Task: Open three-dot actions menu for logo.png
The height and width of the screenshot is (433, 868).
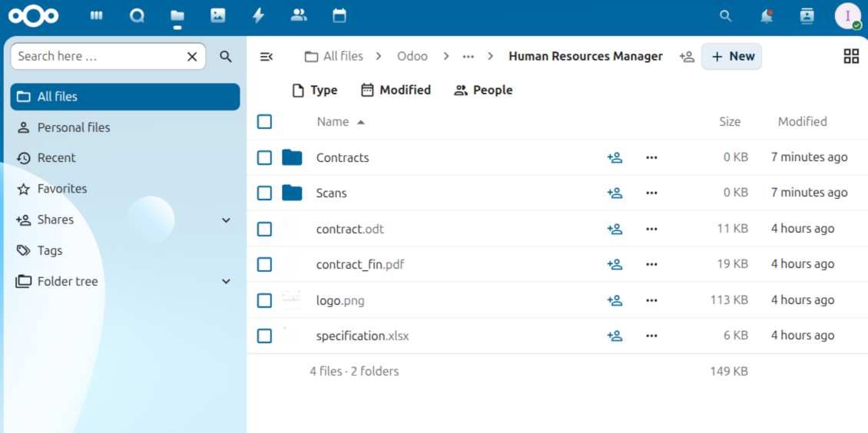Action: [651, 300]
